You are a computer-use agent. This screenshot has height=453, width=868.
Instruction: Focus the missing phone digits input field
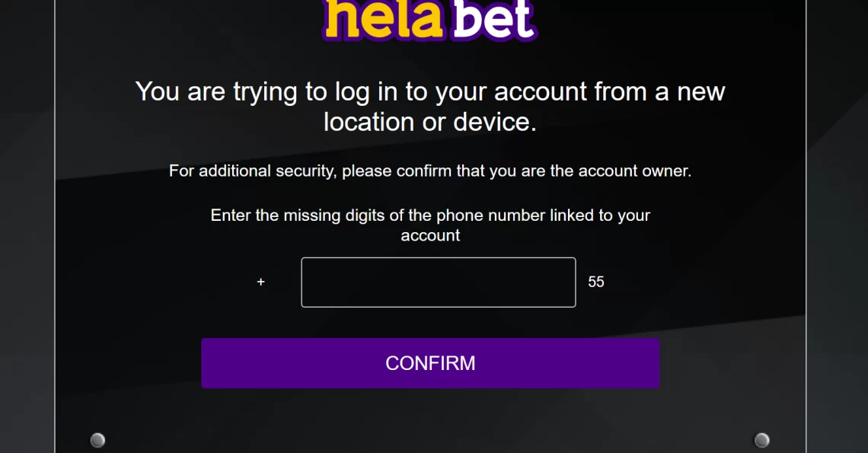pos(438,282)
